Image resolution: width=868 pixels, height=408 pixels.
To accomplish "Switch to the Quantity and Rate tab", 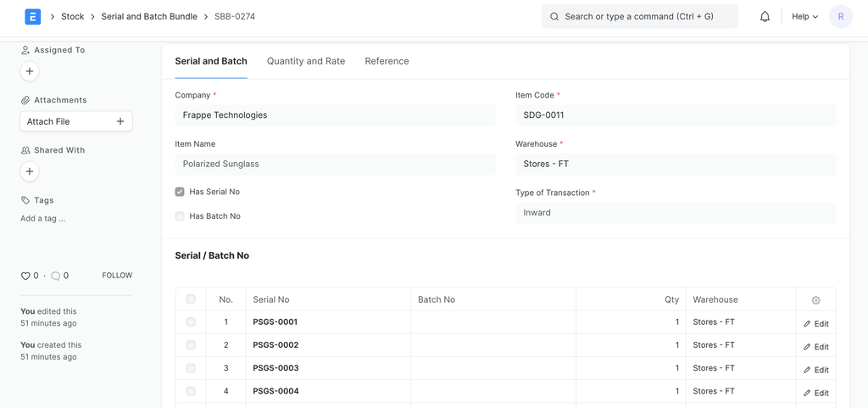I will 306,61.
